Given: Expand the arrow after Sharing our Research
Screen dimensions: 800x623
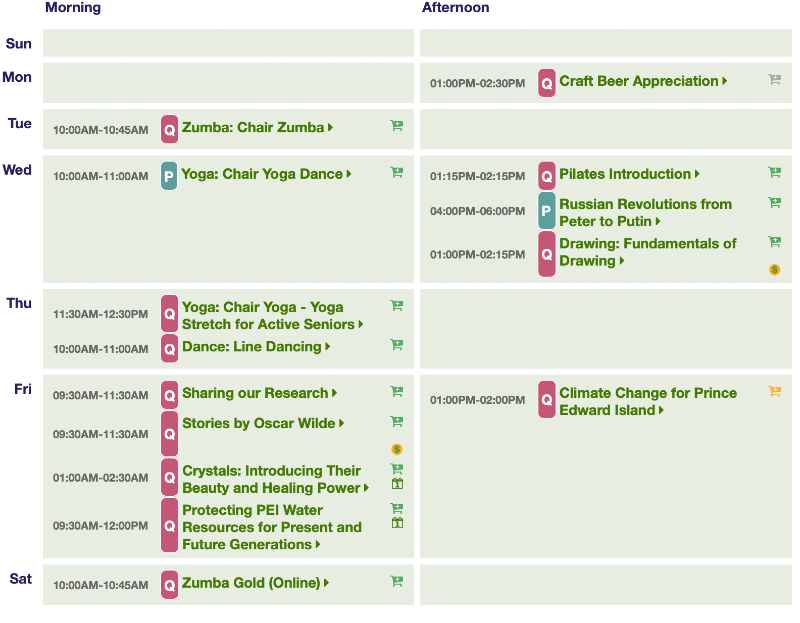Looking at the screenshot, I should [334, 394].
